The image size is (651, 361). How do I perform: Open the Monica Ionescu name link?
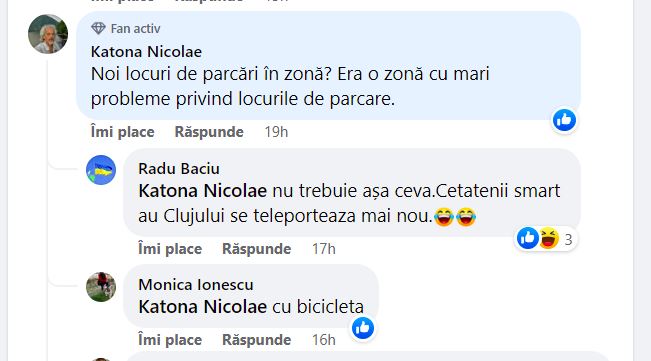coord(196,285)
